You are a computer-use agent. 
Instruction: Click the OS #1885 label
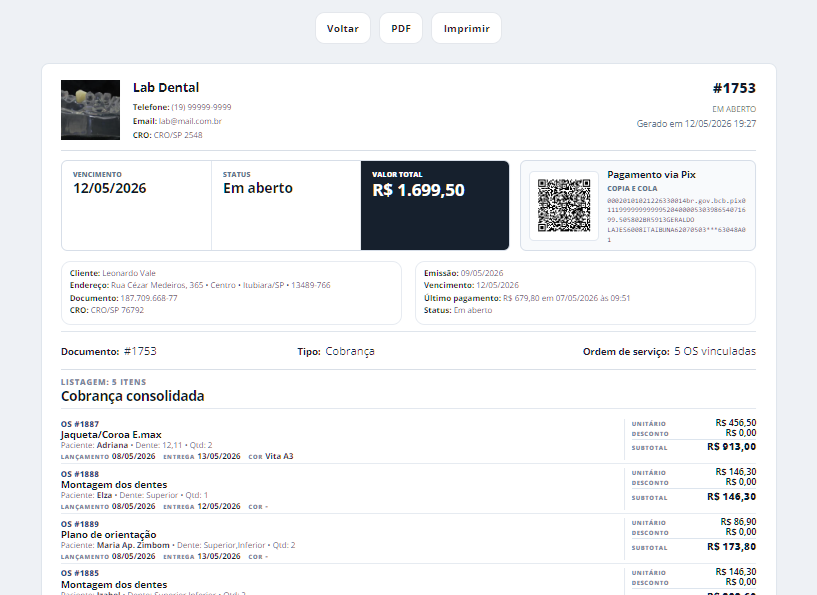click(x=80, y=573)
